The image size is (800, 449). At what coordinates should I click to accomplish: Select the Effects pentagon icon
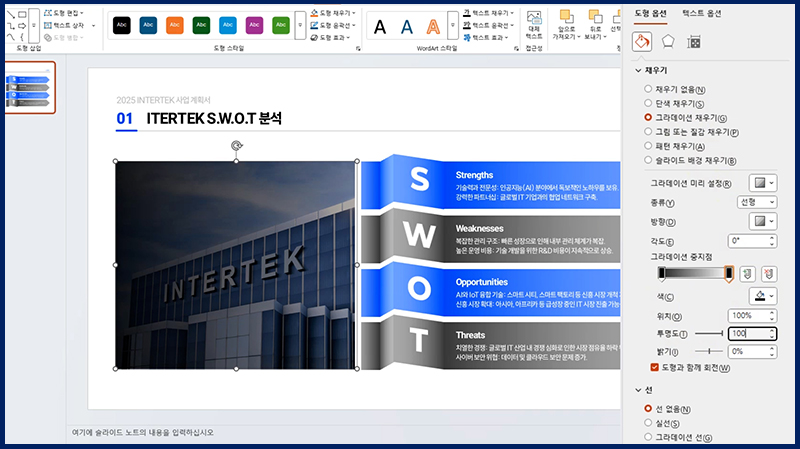pyautogui.click(x=668, y=41)
